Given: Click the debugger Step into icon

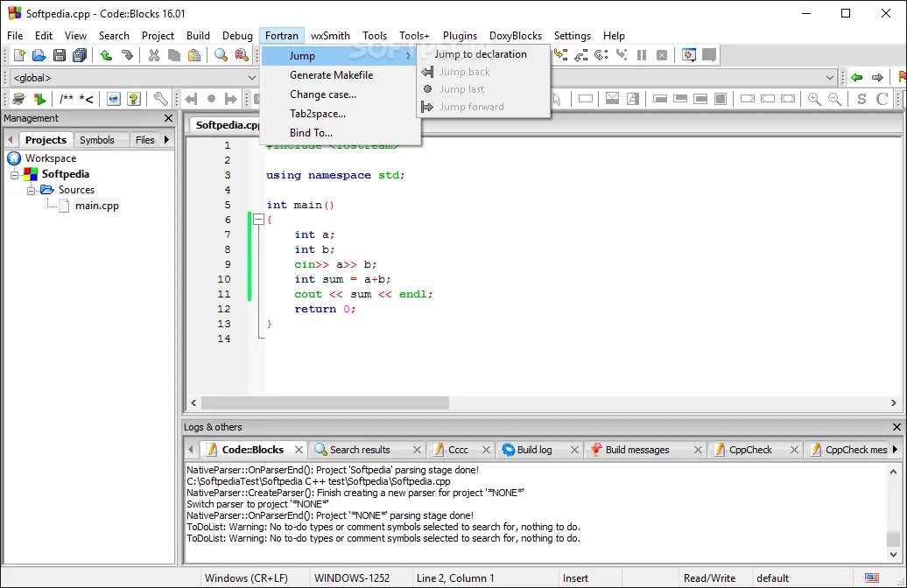Looking at the screenshot, I should (560, 55).
